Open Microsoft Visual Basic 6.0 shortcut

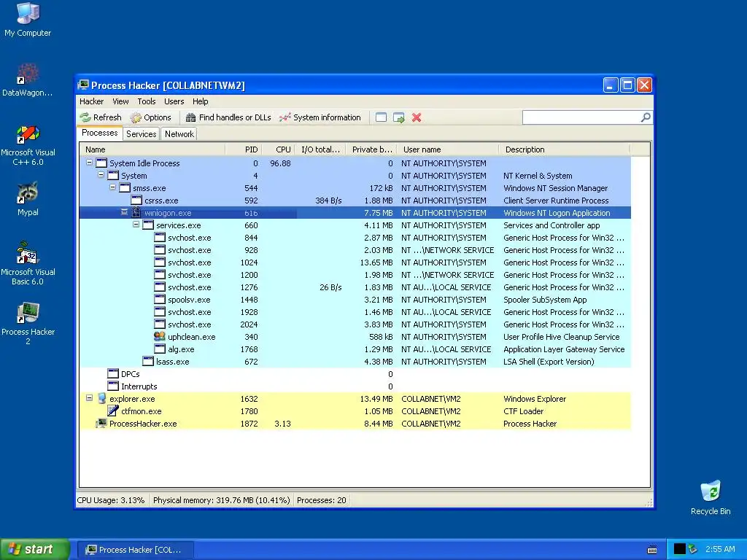[x=28, y=264]
